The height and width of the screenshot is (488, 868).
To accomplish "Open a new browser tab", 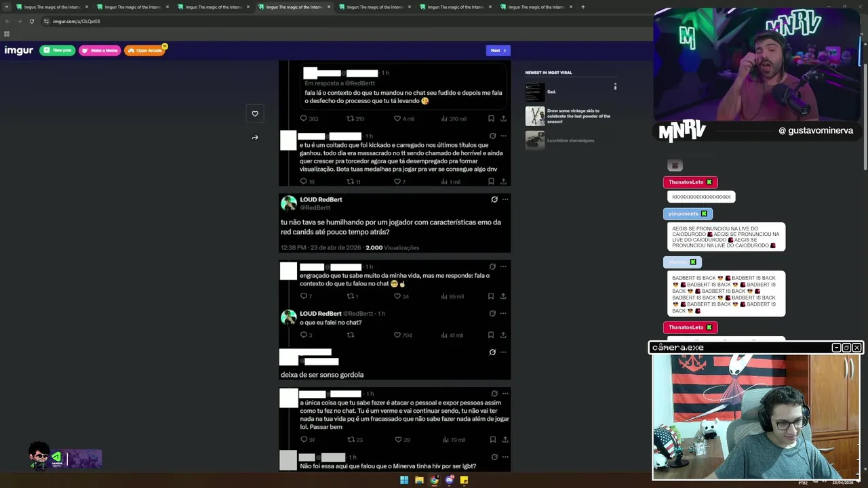I will tap(583, 7).
